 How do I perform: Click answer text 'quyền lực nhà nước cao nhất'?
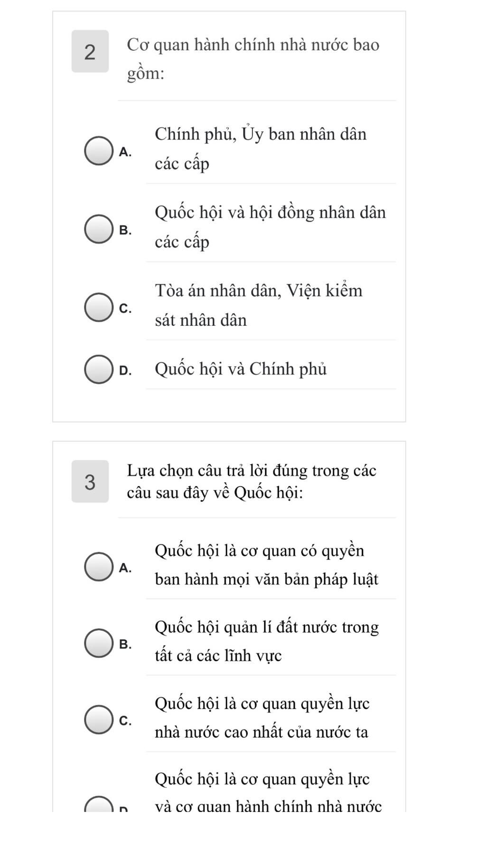(x=262, y=718)
